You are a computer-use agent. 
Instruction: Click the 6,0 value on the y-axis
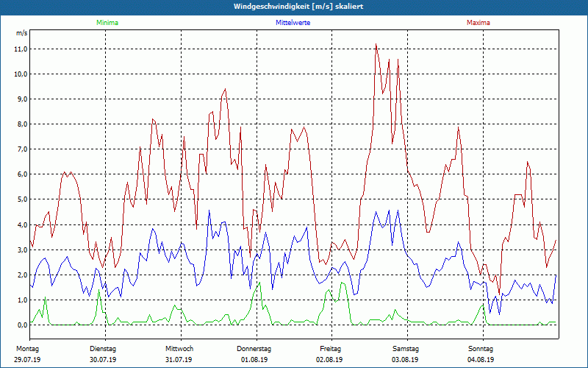(22, 174)
